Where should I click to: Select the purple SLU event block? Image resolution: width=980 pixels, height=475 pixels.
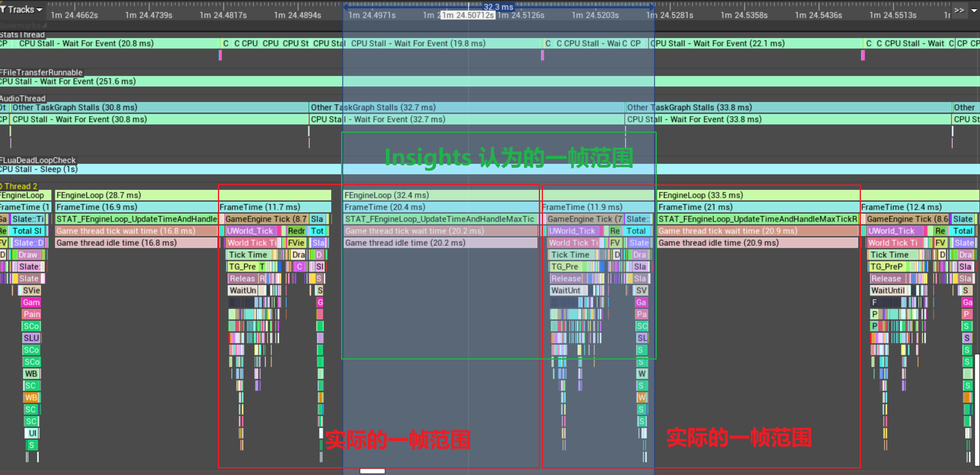[x=31, y=338]
